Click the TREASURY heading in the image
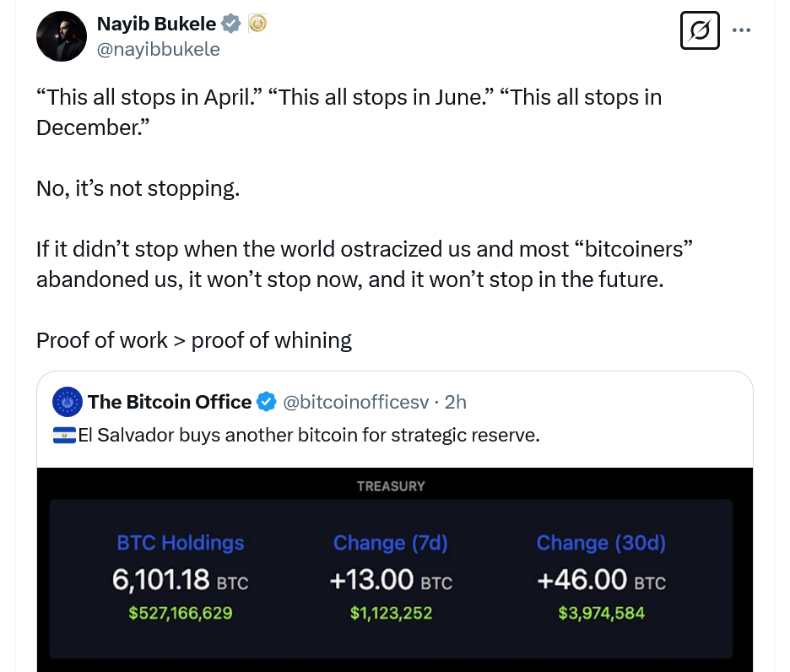790x672 pixels. pyautogui.click(x=391, y=486)
